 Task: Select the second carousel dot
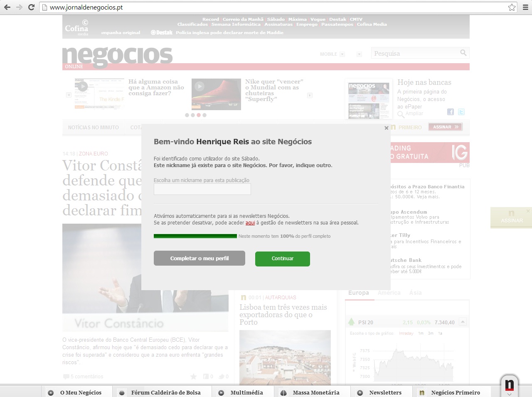pos(193,115)
